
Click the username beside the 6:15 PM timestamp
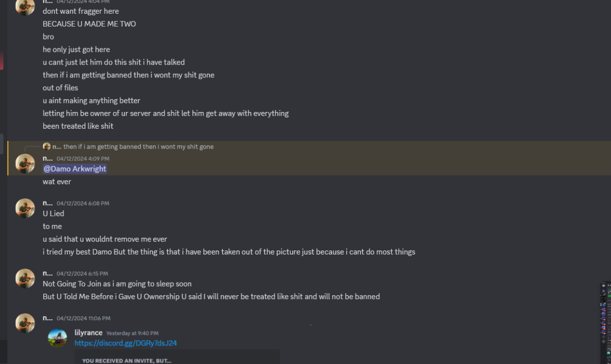47,273
